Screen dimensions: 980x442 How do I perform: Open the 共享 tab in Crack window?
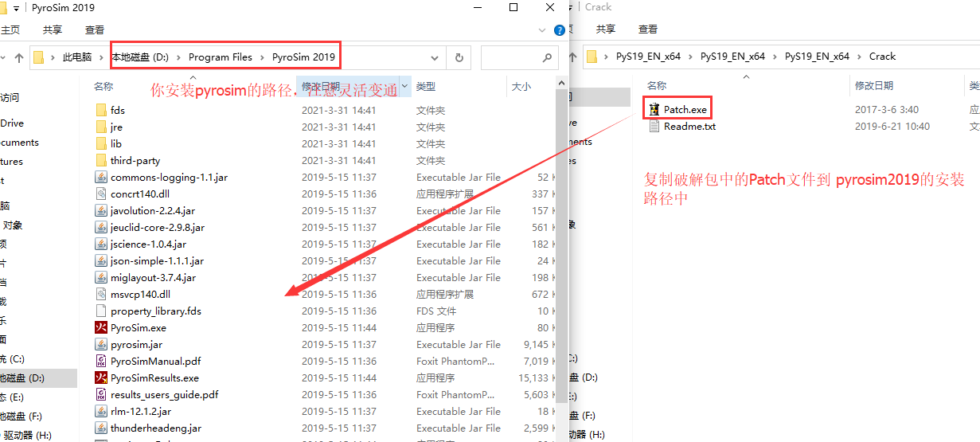[x=606, y=29]
